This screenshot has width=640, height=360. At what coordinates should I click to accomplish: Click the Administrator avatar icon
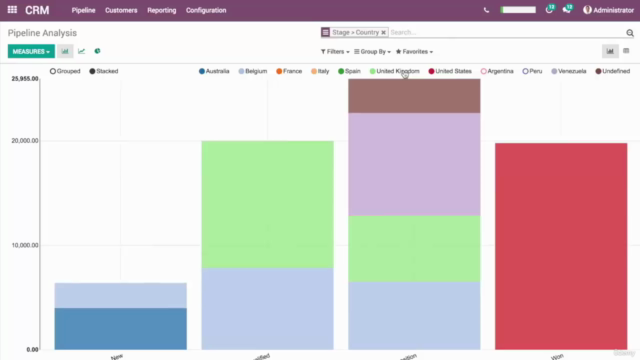(x=587, y=10)
